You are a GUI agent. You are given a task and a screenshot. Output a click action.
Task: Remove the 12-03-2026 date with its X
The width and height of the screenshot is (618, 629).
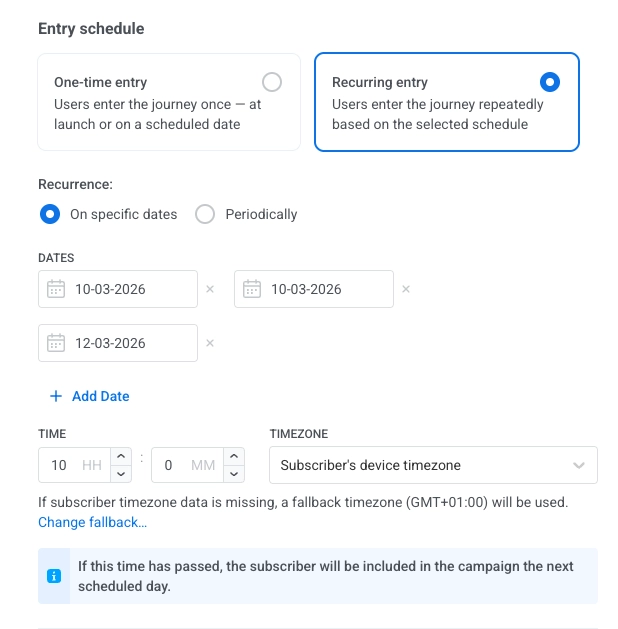[210, 343]
